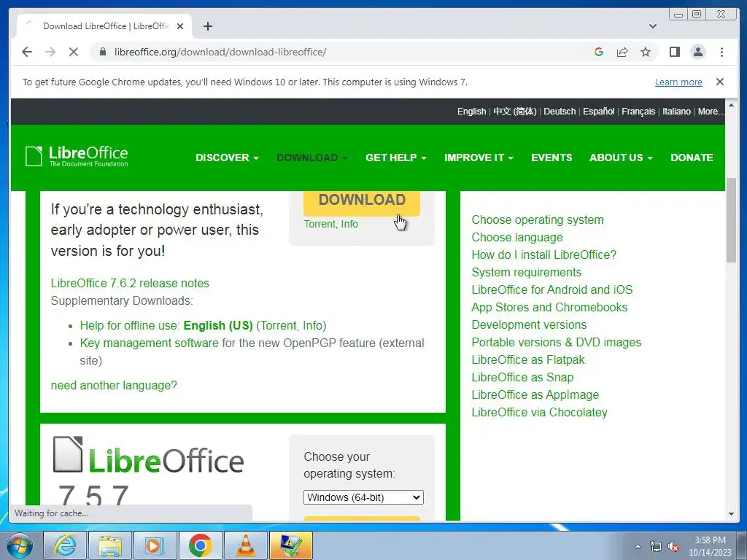Open VLC media player from taskbar
The image size is (747, 560).
click(245, 545)
